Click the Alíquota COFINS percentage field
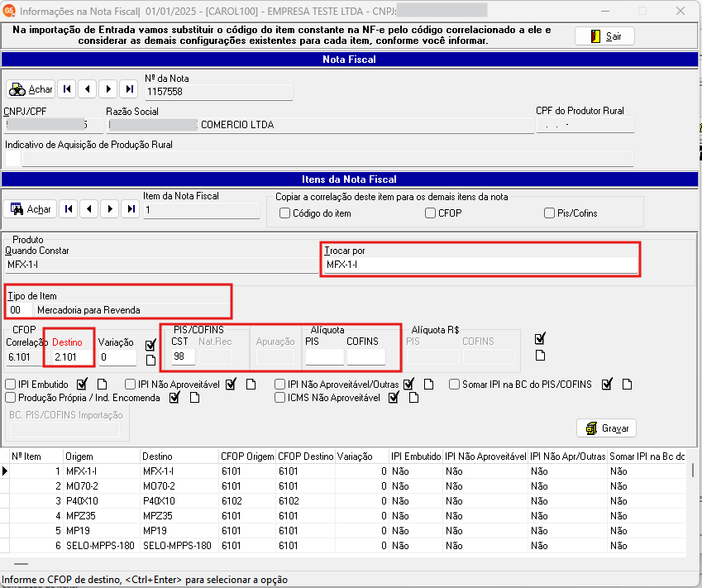This screenshot has width=702, height=588. [365, 356]
